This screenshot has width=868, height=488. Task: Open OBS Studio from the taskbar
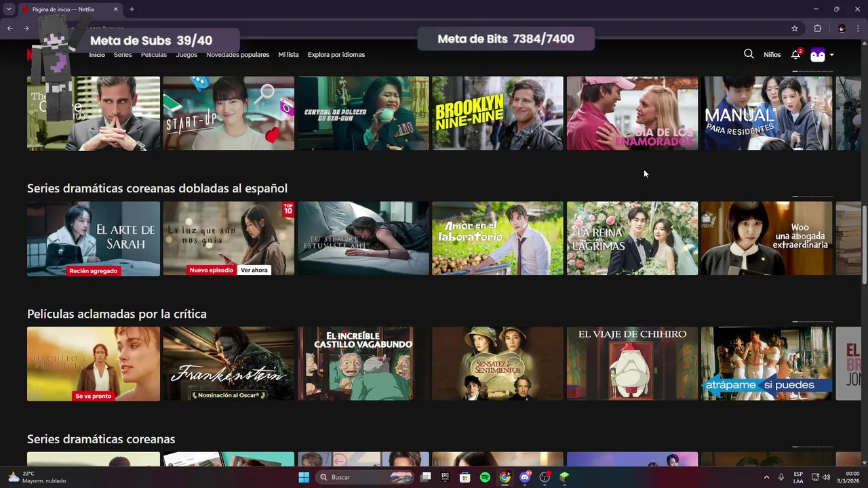point(545,477)
